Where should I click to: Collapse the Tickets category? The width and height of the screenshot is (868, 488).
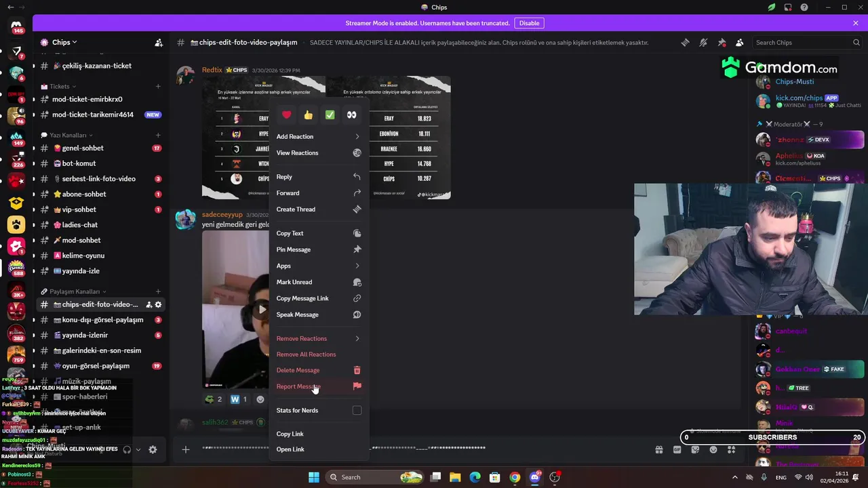pyautogui.click(x=58, y=86)
